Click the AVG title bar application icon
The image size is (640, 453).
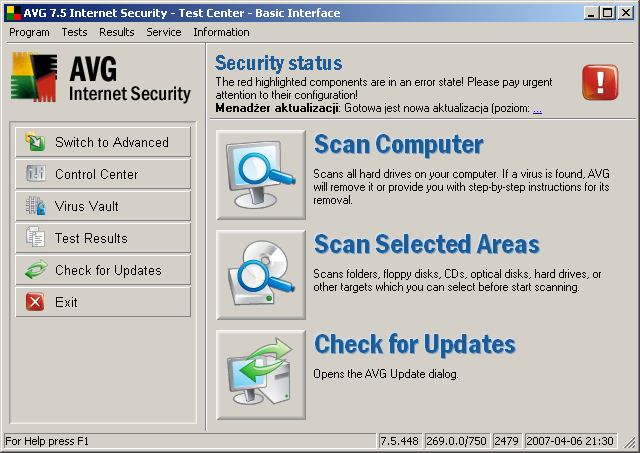(x=14, y=13)
